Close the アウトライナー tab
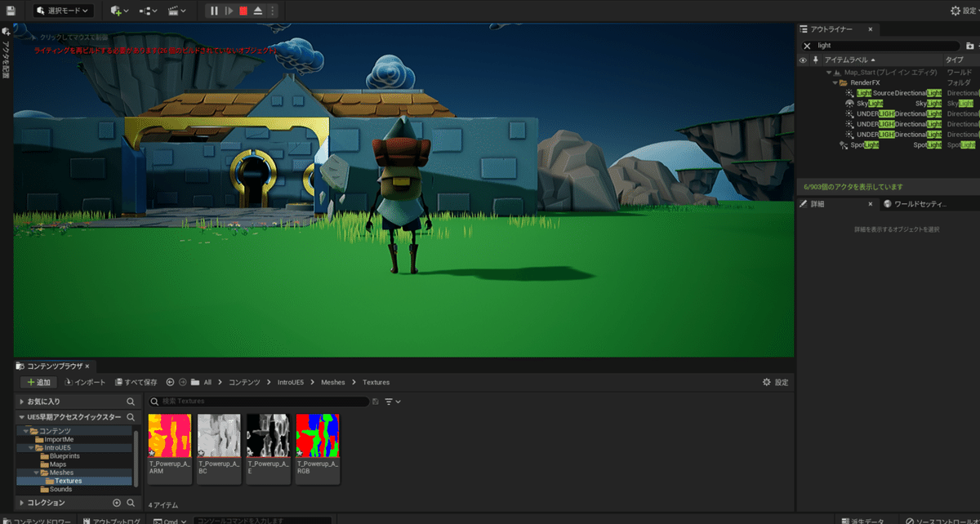Screen dimensions: 980x524 click(870, 29)
